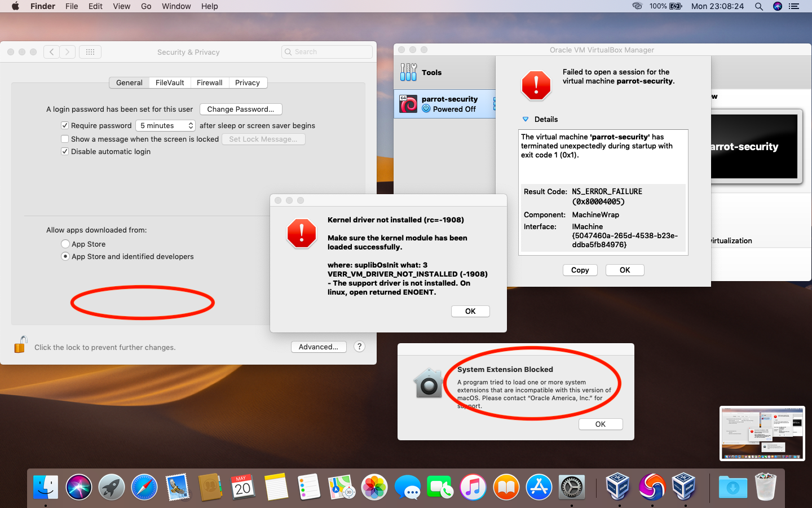Screen dimensions: 812x508
Task: Select the parrot-security VM icon
Action: pos(408,104)
